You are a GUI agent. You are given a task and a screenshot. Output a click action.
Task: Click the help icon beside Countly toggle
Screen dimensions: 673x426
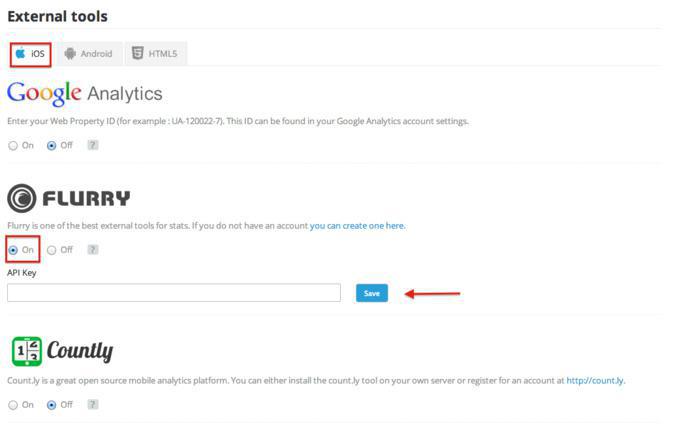pyautogui.click(x=92, y=404)
